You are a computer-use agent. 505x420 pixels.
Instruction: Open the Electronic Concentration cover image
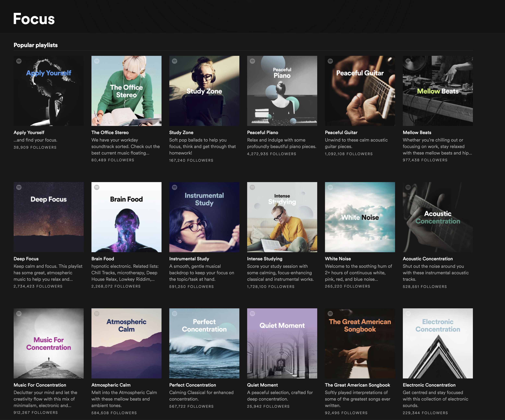pyautogui.click(x=438, y=343)
